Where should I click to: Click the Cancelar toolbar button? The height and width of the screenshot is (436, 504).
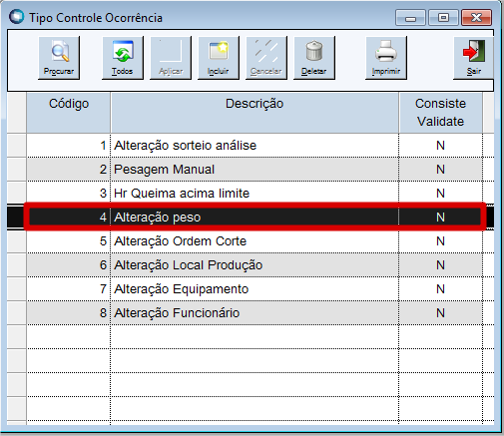(x=266, y=58)
